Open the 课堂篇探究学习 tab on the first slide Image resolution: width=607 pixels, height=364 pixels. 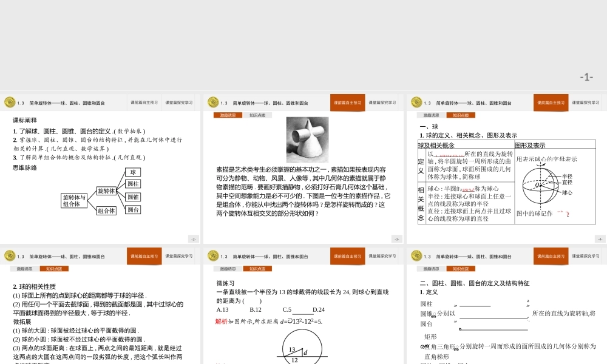178,103
